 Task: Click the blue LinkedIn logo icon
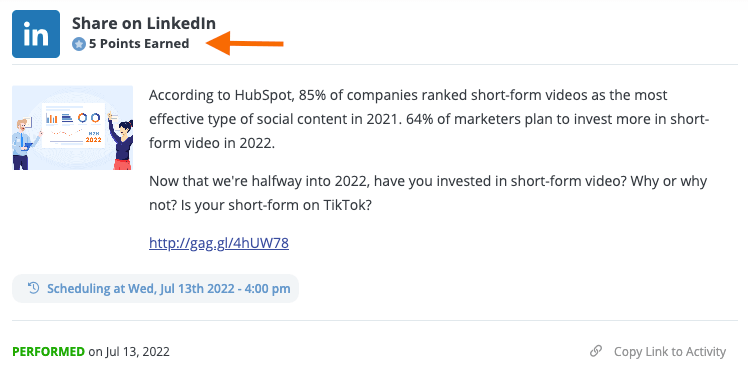pyautogui.click(x=36, y=34)
